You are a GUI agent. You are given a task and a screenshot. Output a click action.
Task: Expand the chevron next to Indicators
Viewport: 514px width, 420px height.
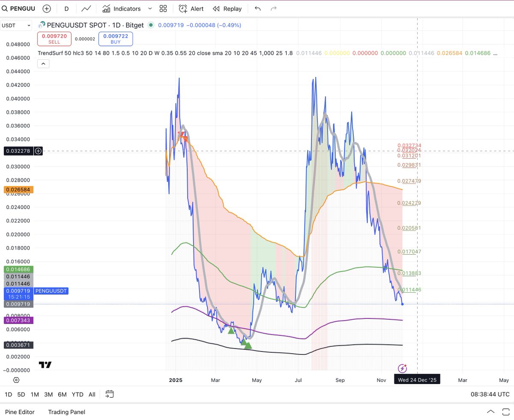coord(149,9)
